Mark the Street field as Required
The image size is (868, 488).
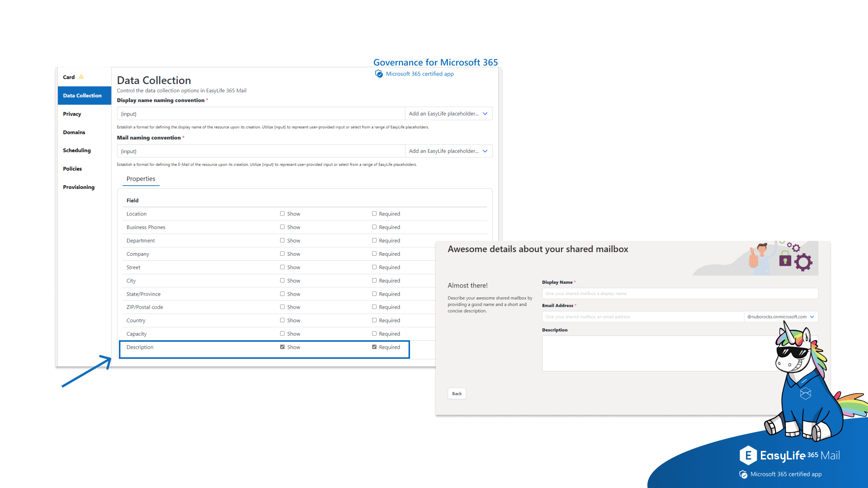[374, 267]
